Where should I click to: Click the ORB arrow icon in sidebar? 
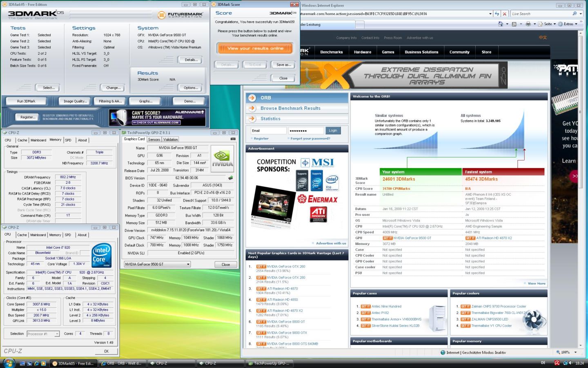point(252,98)
